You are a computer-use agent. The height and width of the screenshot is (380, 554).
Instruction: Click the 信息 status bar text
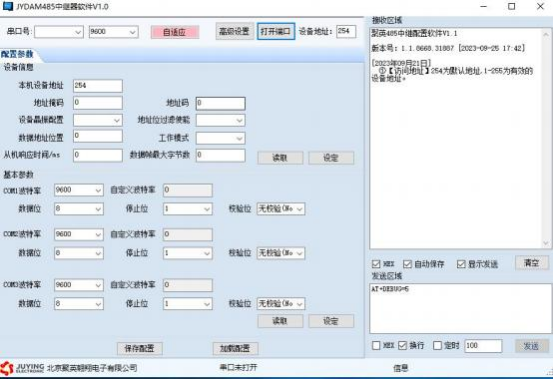pyautogui.click(x=401, y=368)
